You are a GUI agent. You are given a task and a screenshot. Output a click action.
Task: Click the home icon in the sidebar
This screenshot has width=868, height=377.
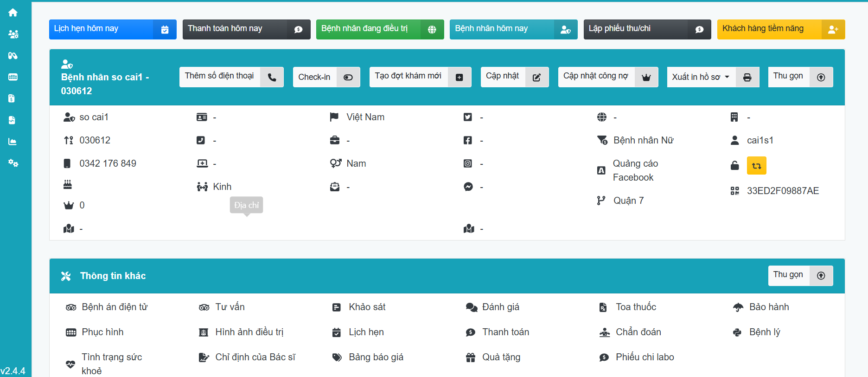(13, 13)
